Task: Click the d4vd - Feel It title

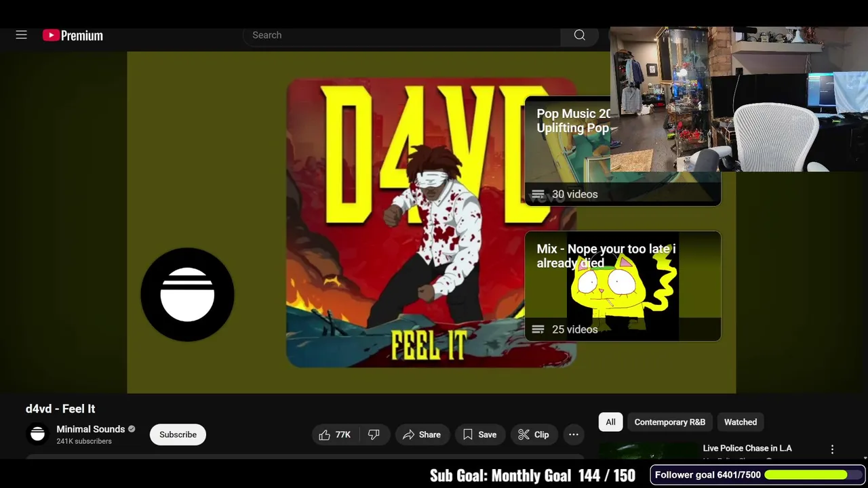Action: point(60,409)
